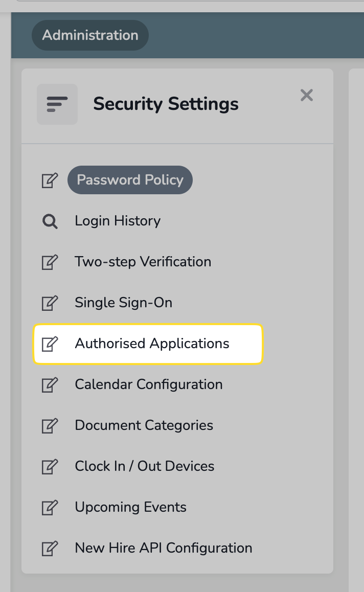Open New Hire API Configuration

[163, 548]
